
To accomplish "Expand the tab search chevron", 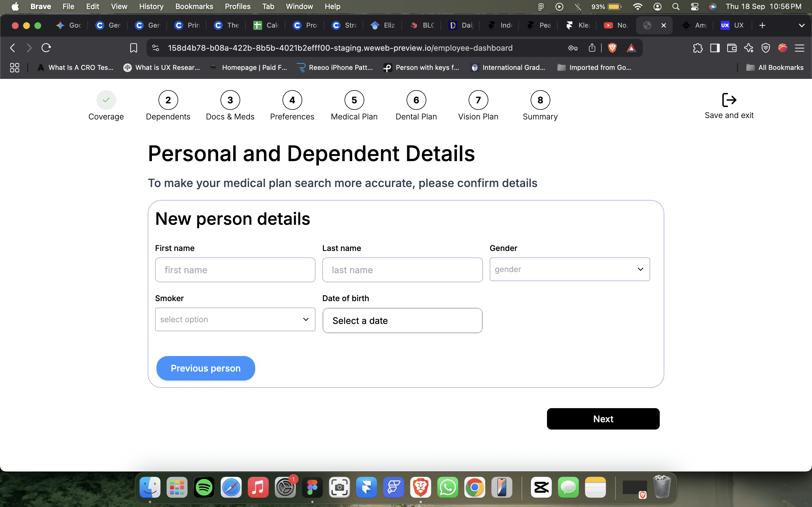I will (x=802, y=25).
